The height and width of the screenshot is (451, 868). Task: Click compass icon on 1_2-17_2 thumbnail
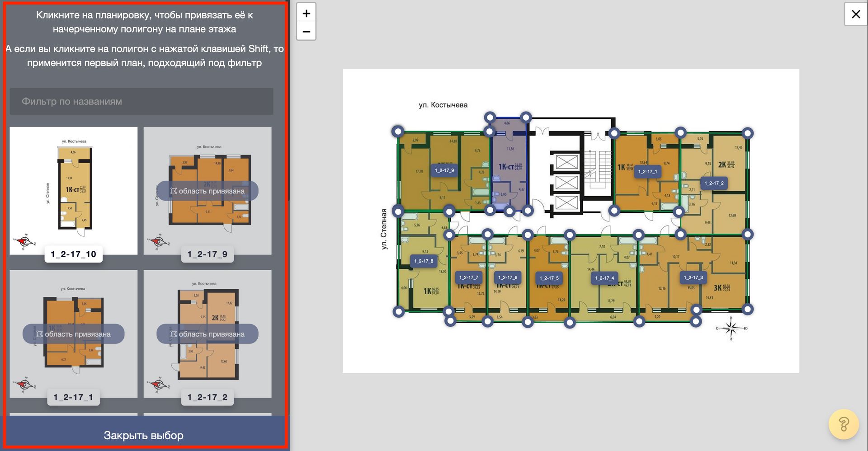point(158,385)
